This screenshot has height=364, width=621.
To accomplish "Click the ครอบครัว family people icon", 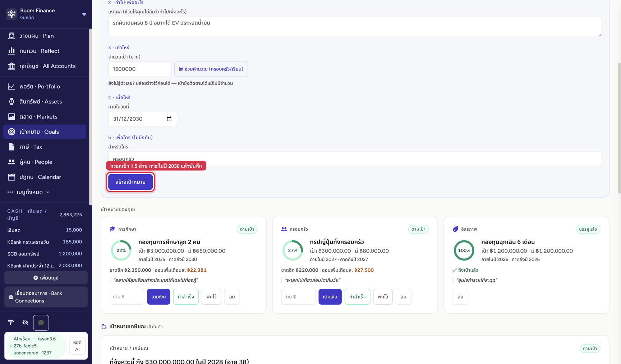I will click(x=284, y=229).
